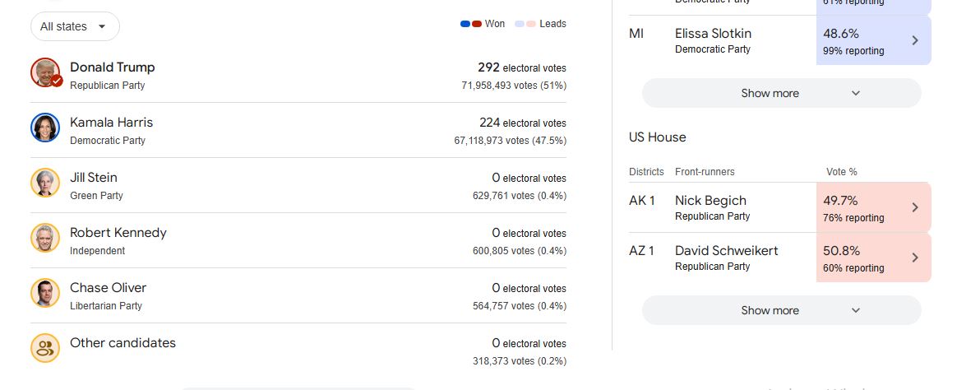Click the Other candidates group icon
Viewport: 980px width, 390px height.
(x=45, y=348)
